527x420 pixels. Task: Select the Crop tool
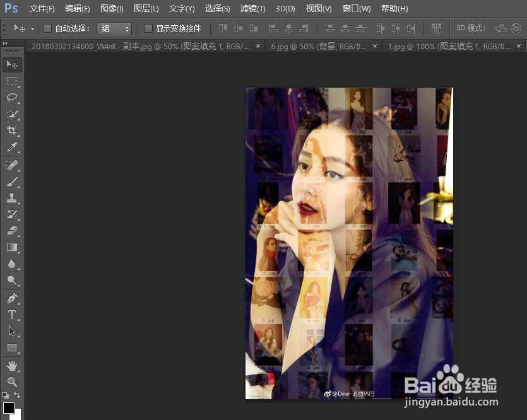point(12,131)
